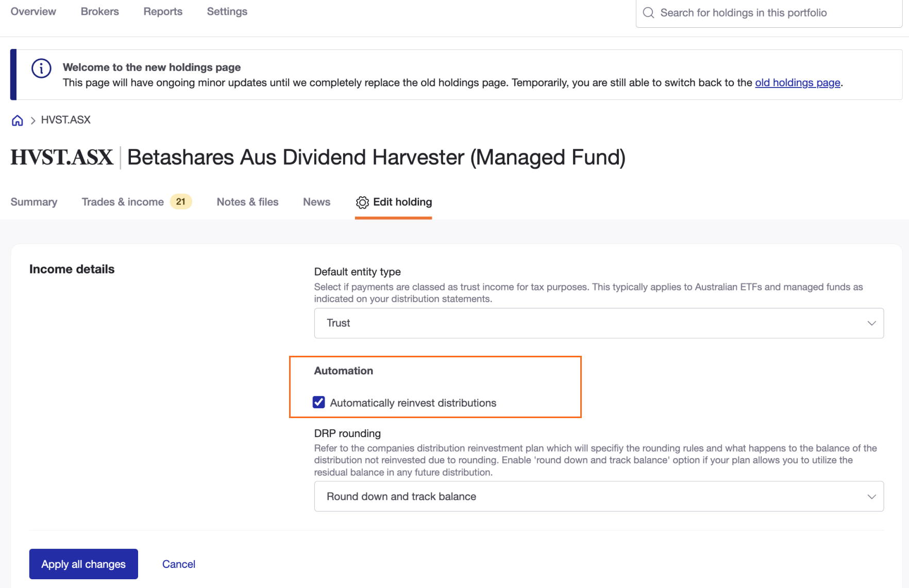
Task: Click the Trust dropdown chevron arrow
Action: tap(871, 323)
